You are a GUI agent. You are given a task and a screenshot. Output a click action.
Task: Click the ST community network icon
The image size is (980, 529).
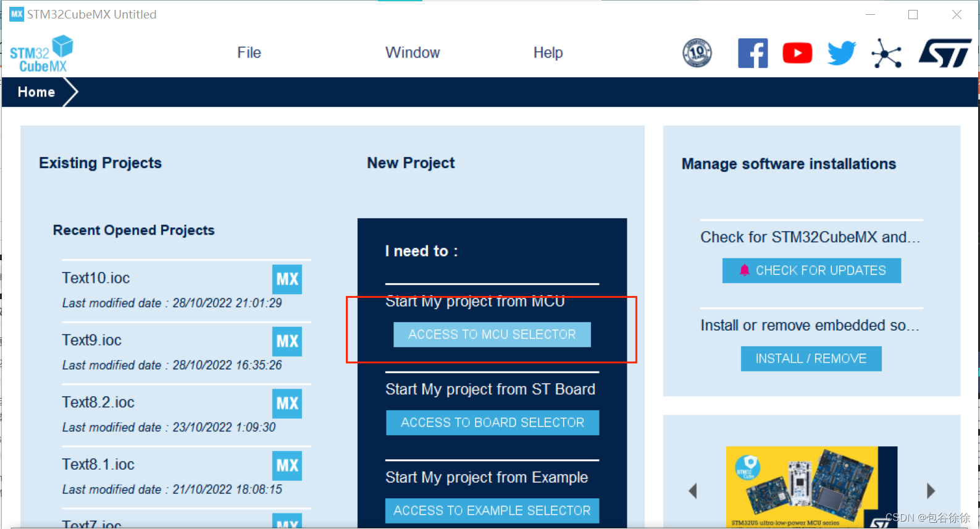pyautogui.click(x=886, y=53)
